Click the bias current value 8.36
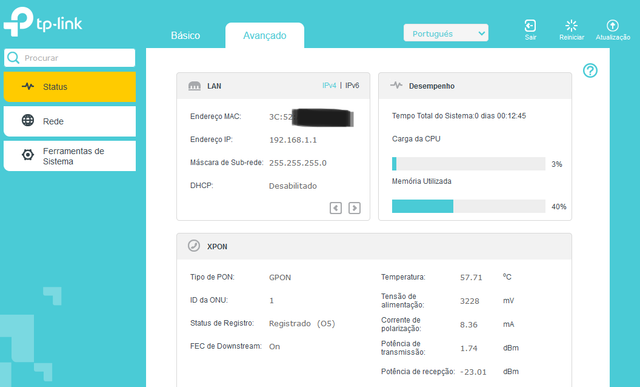This screenshot has height=387, width=640. [469, 325]
